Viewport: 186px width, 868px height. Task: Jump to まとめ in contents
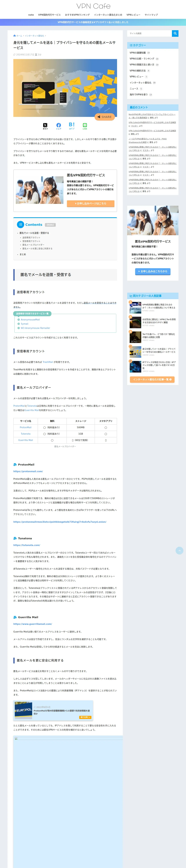pos(23,254)
